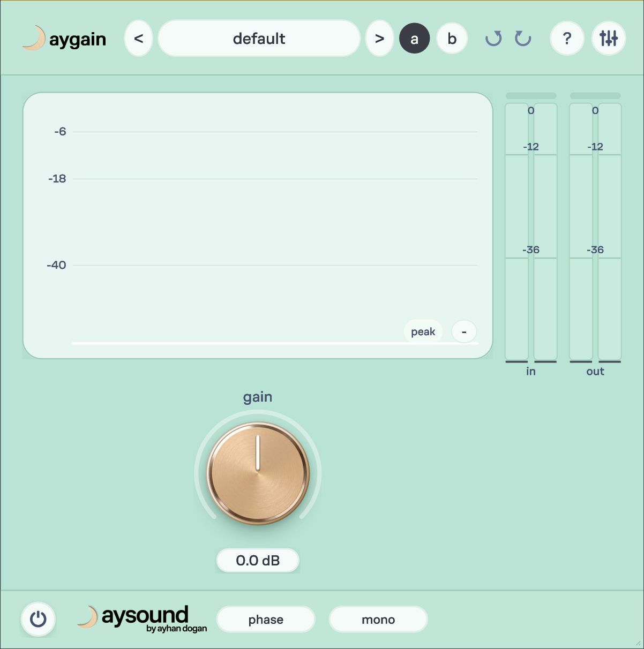Viewport: 644px width, 649px height.
Task: Click the 0.0 dB gain value field
Action: pos(258,561)
